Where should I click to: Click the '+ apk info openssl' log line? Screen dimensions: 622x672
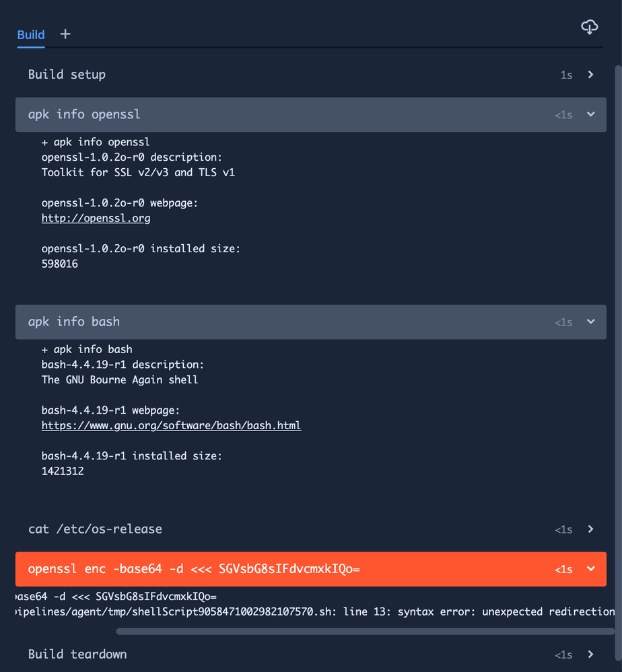click(x=96, y=143)
